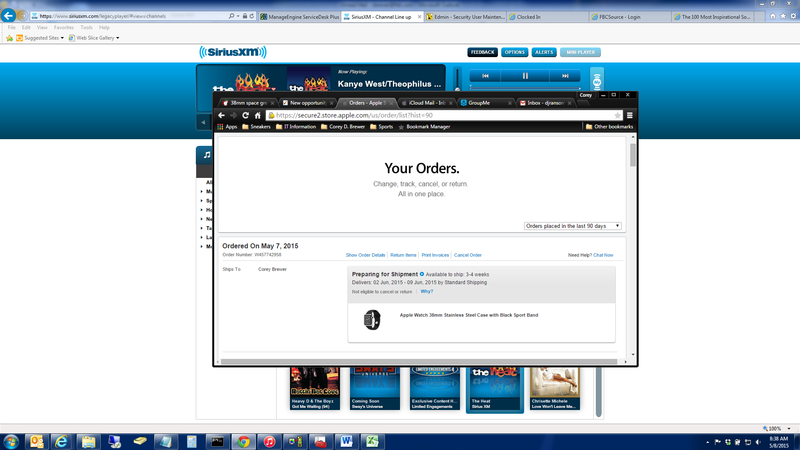Skip to next track in SiriusXM
The width and height of the screenshot is (800, 450).
pyautogui.click(x=565, y=76)
